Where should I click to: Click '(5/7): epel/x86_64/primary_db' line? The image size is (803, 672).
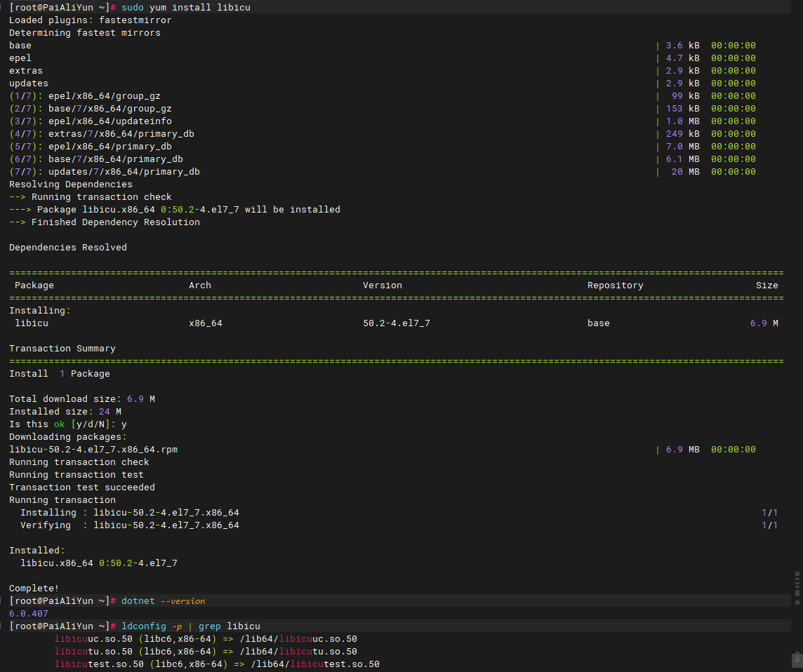coord(90,147)
